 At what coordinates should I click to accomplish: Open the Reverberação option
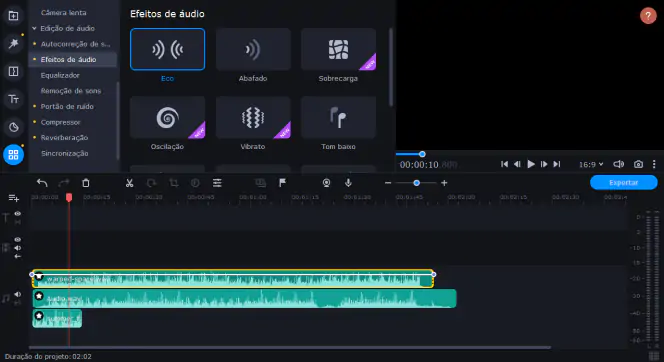64,138
